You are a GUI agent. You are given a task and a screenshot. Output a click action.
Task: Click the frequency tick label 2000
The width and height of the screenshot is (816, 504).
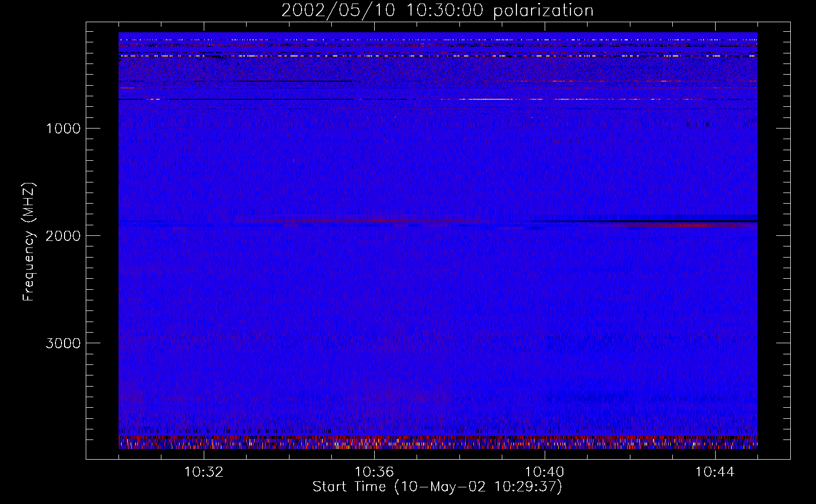(x=63, y=236)
